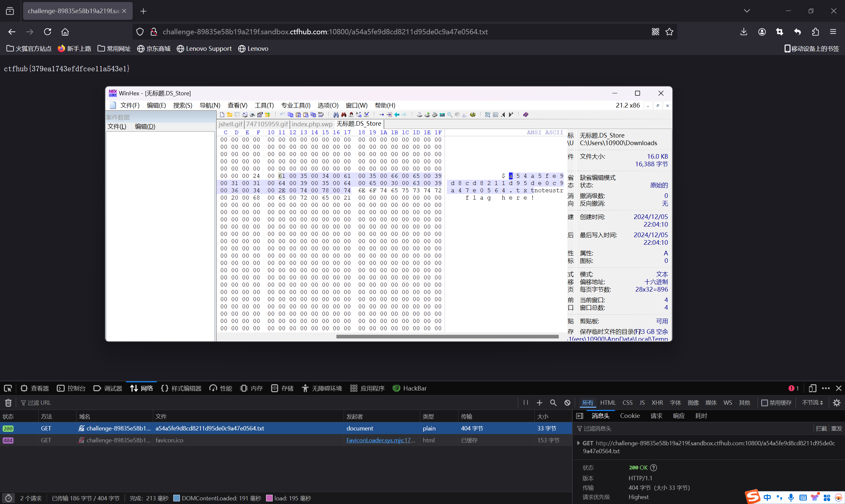Click the element picker icon in devtools
This screenshot has height=504, width=845.
[8, 388]
